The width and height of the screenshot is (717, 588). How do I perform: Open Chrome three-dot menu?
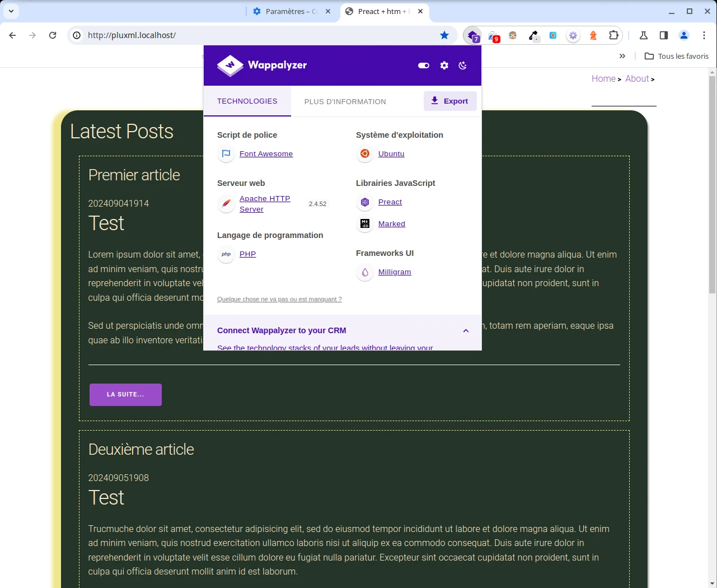tap(704, 35)
